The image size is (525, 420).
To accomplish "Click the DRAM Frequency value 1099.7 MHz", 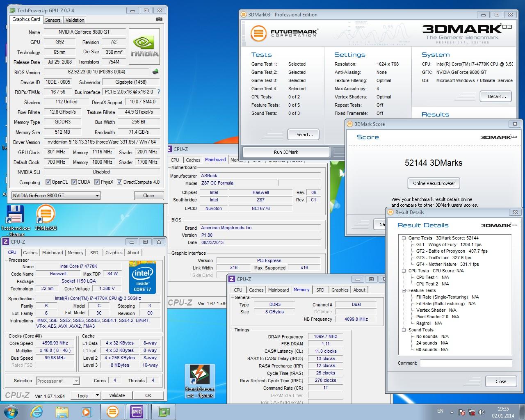I will [326, 337].
